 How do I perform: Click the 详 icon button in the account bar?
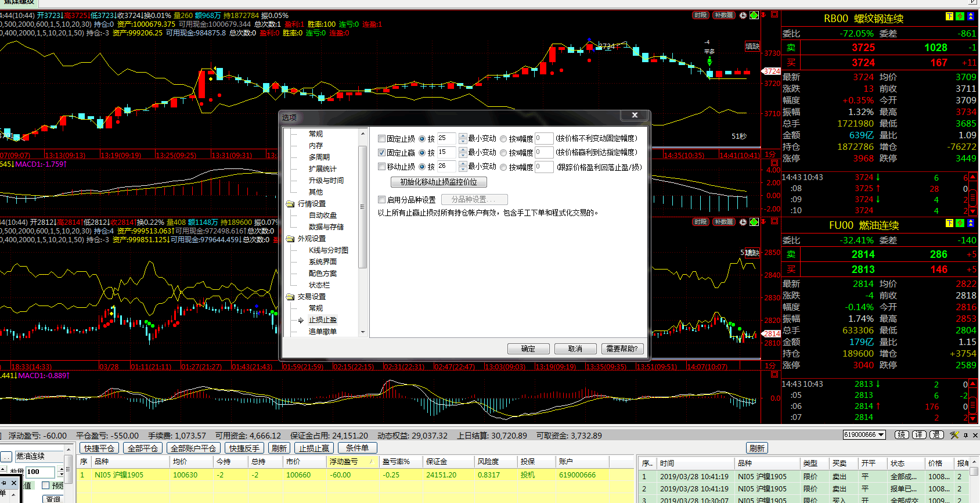[919, 434]
